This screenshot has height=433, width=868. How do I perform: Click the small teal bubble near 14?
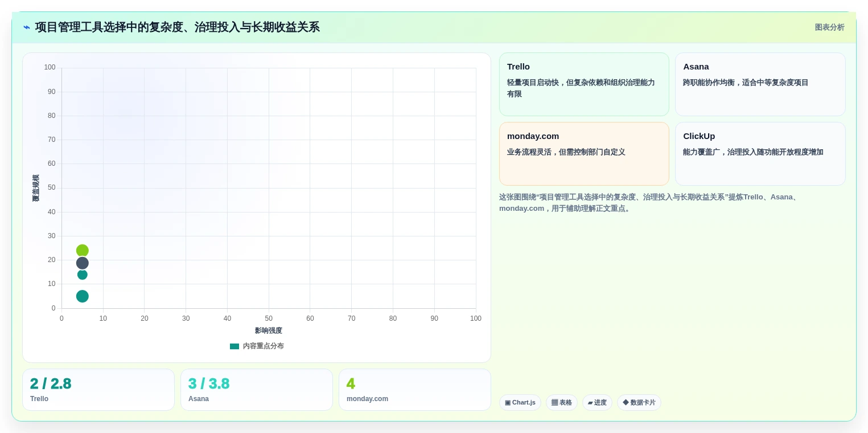point(83,275)
